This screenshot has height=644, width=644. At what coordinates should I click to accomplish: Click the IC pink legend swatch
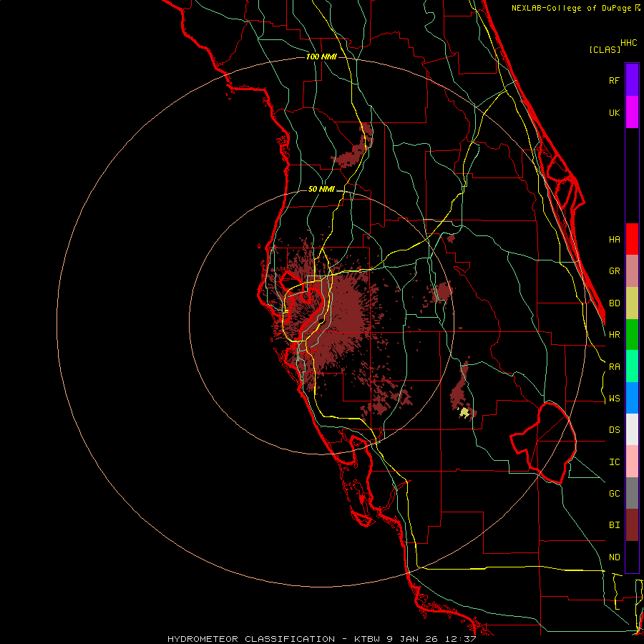(632, 462)
